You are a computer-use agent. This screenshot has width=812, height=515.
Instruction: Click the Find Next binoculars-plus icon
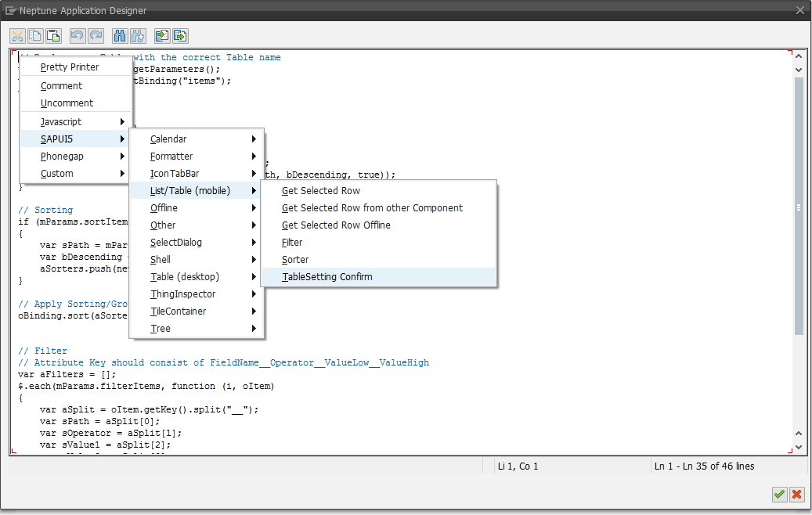138,36
